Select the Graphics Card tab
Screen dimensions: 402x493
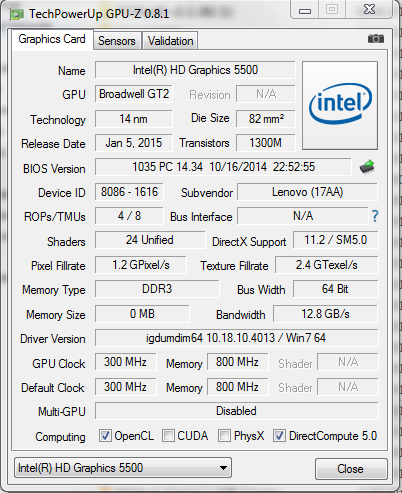[x=52, y=39]
